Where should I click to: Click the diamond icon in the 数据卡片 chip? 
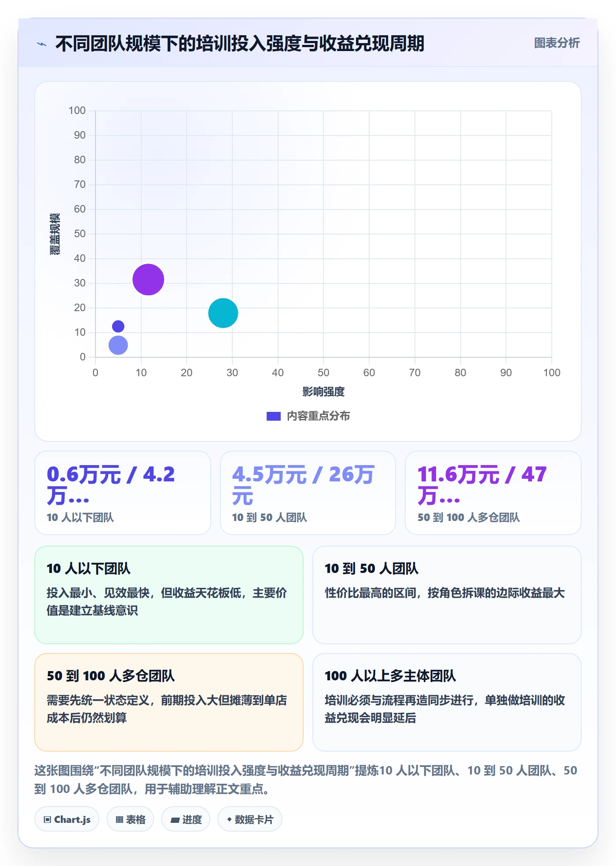(229, 819)
